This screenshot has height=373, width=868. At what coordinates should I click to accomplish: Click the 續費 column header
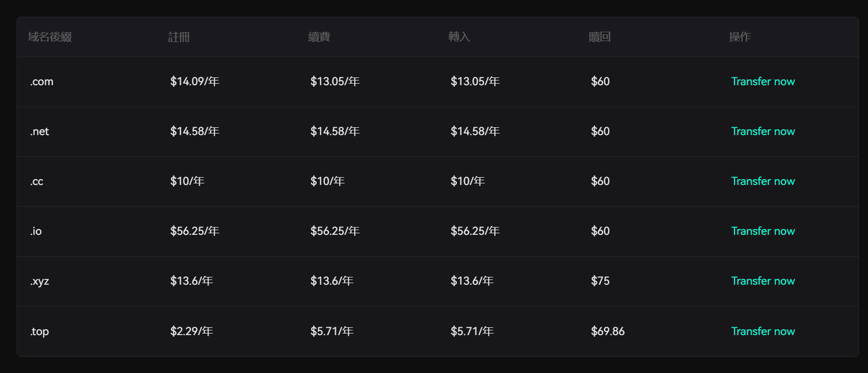[319, 37]
